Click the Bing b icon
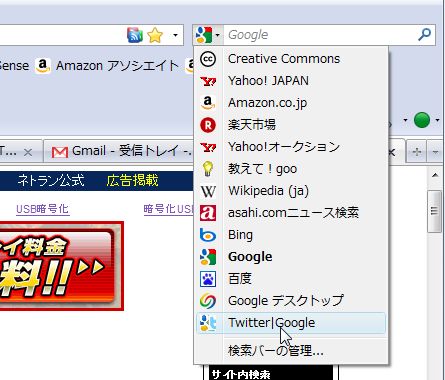This screenshot has width=445, height=380. [208, 235]
